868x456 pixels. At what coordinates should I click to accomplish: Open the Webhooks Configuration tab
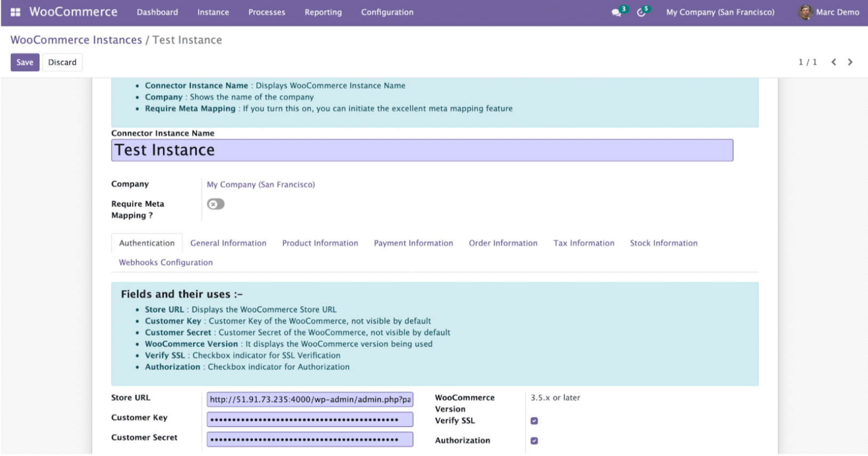point(166,263)
